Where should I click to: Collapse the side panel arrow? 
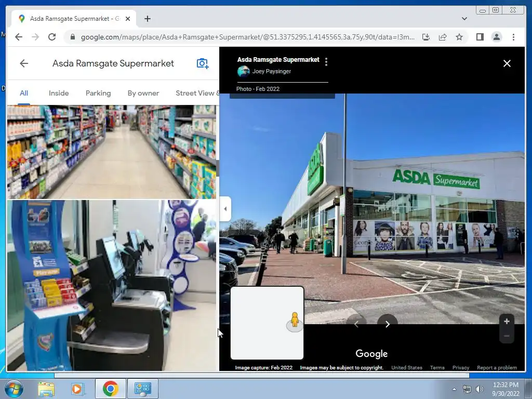click(x=225, y=209)
